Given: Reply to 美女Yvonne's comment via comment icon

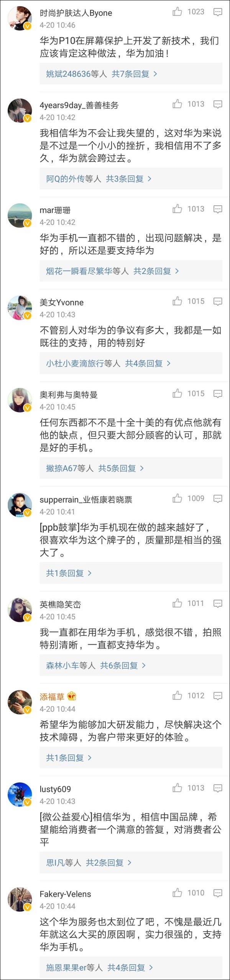Looking at the screenshot, I should pos(218,302).
